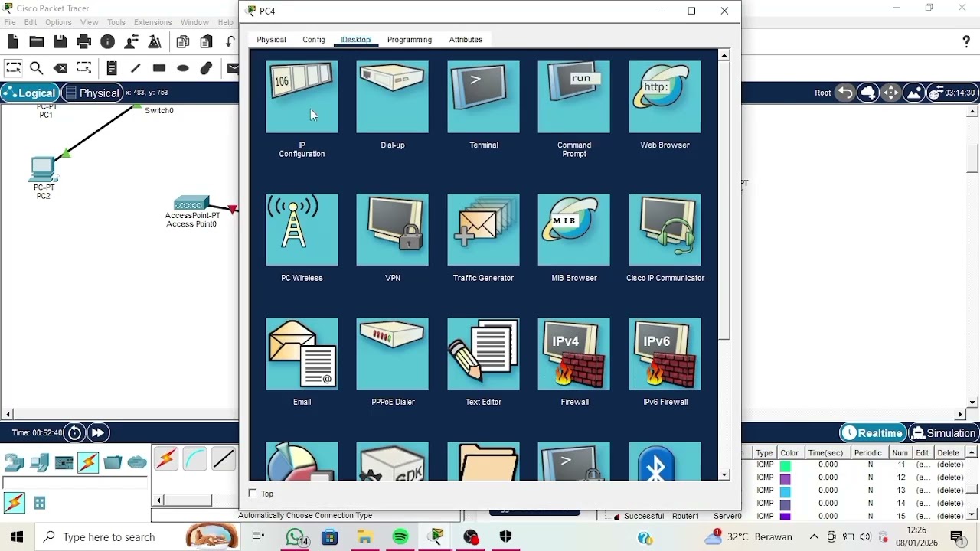Image resolution: width=980 pixels, height=551 pixels.
Task: Click the green color swatch in row 11
Action: (785, 465)
